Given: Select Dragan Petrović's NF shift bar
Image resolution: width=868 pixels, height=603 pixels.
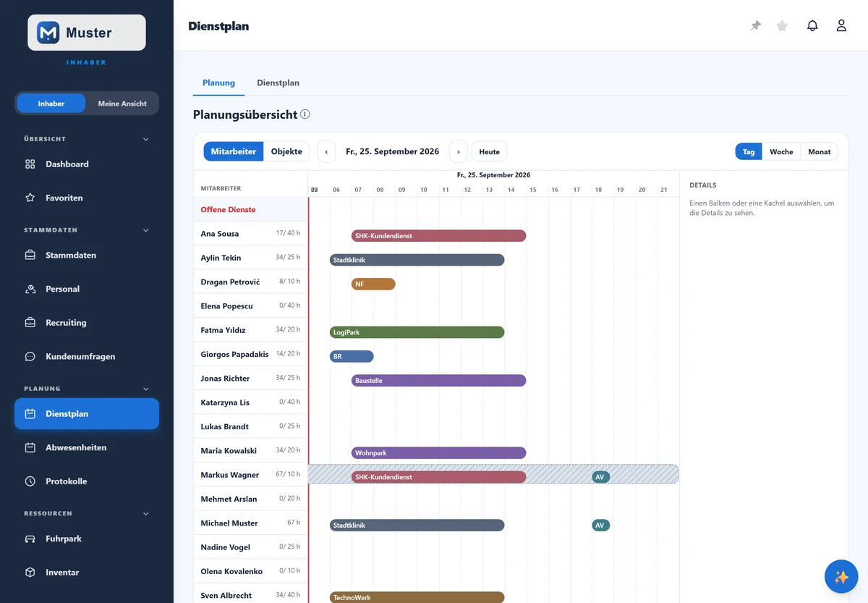Looking at the screenshot, I should tap(373, 284).
